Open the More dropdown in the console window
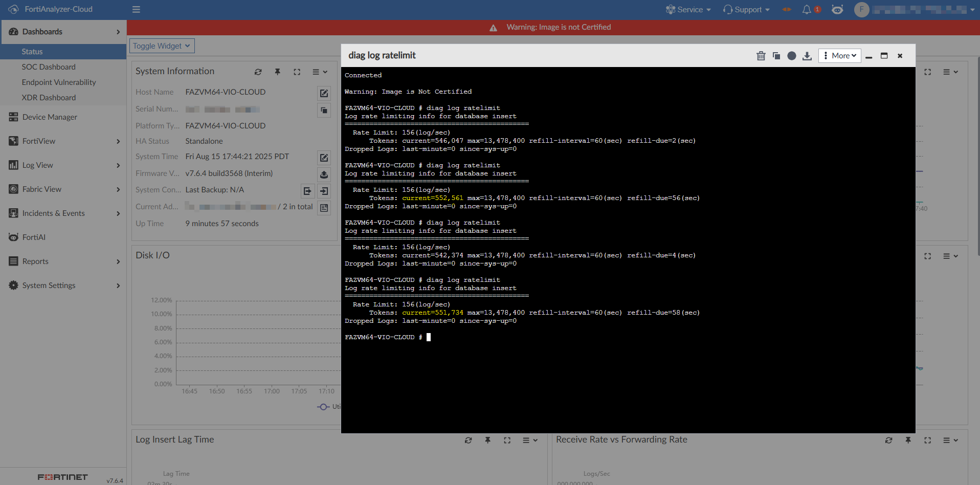This screenshot has width=980, height=485. click(839, 55)
